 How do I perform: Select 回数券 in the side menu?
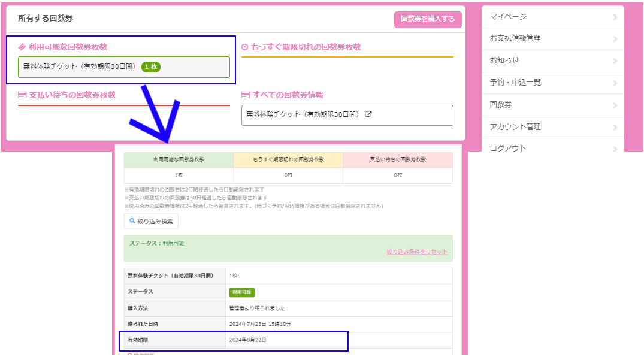(501, 105)
